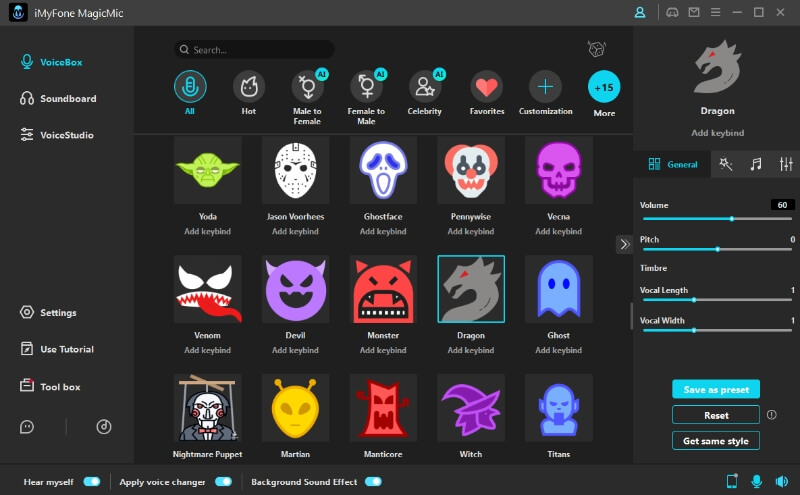Image resolution: width=800 pixels, height=495 pixels.
Task: Select the Ghost voice icon
Action: tap(559, 289)
